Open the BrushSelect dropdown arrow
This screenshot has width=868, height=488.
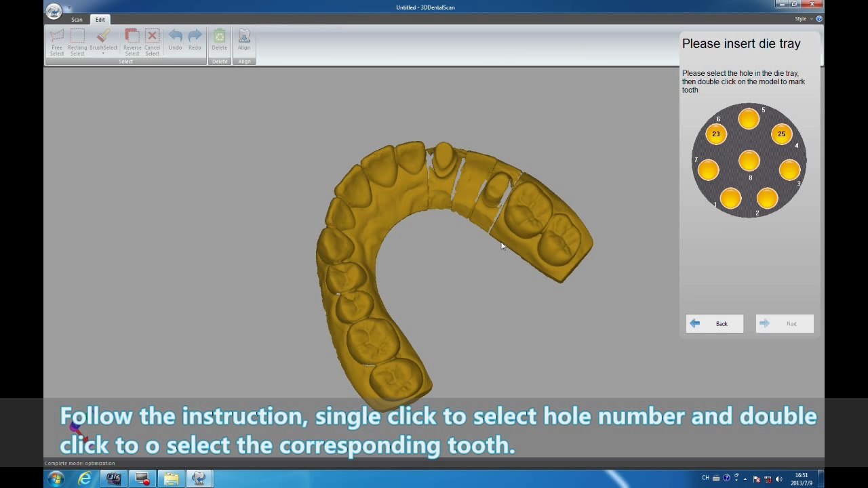(x=103, y=54)
